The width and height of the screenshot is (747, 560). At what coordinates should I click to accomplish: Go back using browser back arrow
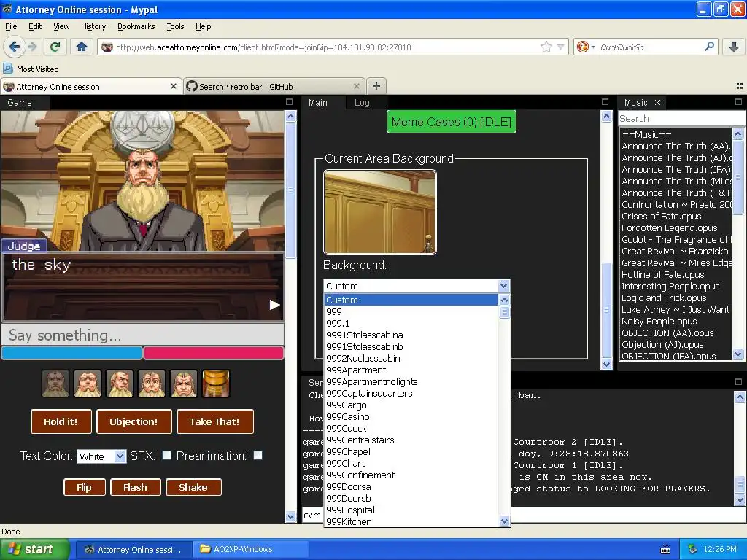tap(15, 47)
